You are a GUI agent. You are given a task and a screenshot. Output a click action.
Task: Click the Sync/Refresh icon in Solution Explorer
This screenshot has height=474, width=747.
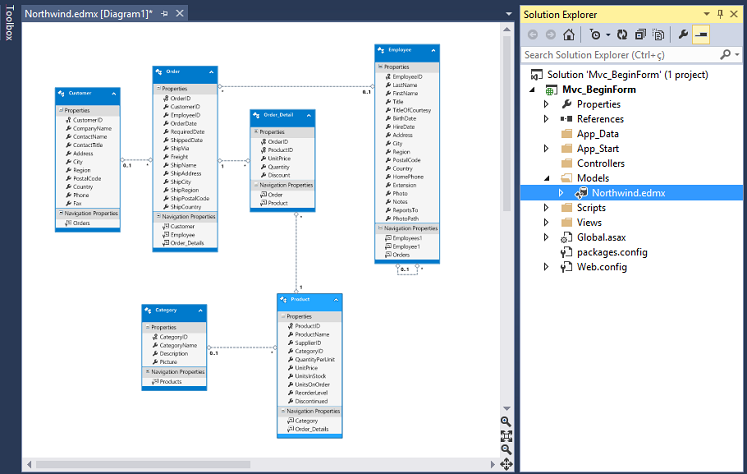coord(621,34)
